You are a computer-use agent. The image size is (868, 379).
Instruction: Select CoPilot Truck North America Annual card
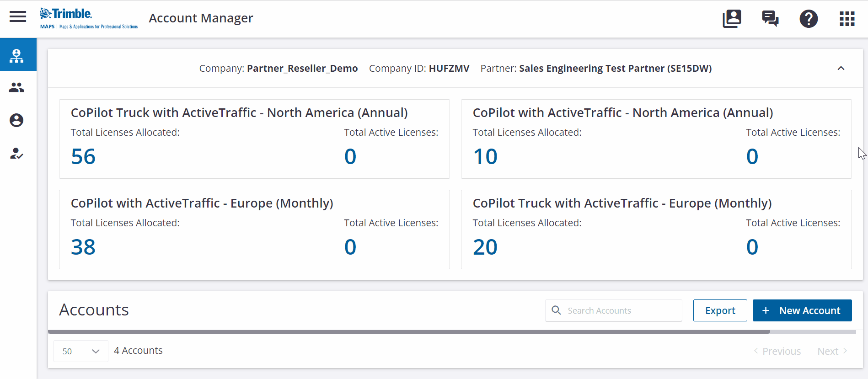coord(254,139)
